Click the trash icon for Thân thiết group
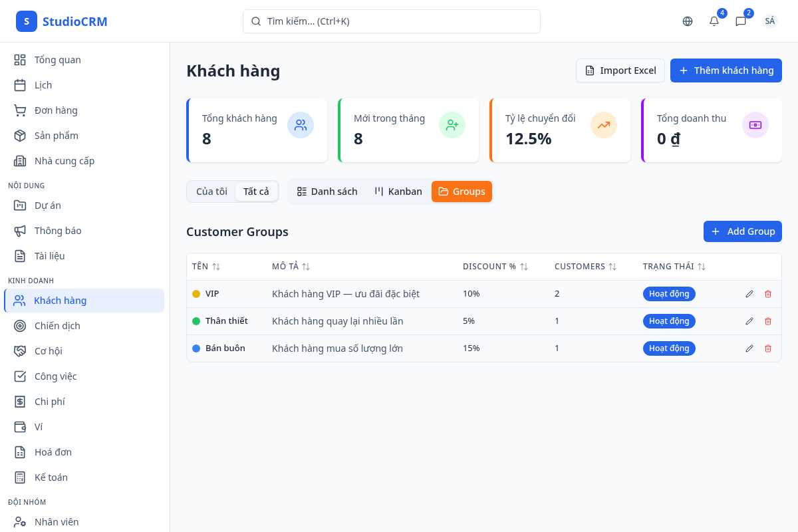 (768, 321)
